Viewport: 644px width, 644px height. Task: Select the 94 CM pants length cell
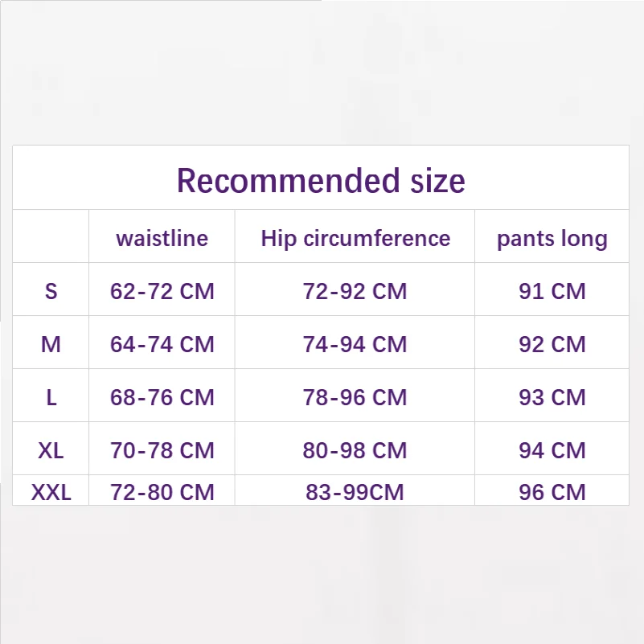pyautogui.click(x=552, y=450)
